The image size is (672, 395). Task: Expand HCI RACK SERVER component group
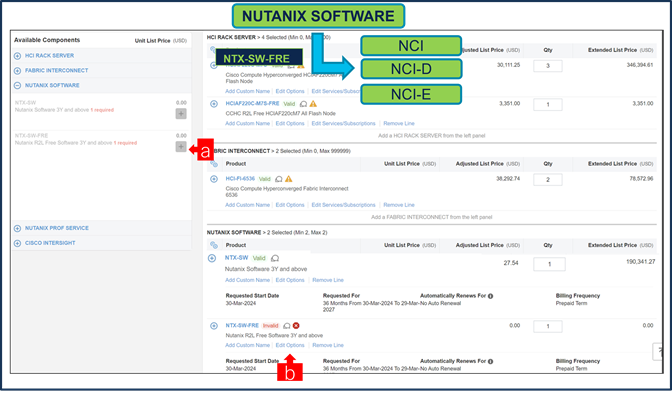17,56
